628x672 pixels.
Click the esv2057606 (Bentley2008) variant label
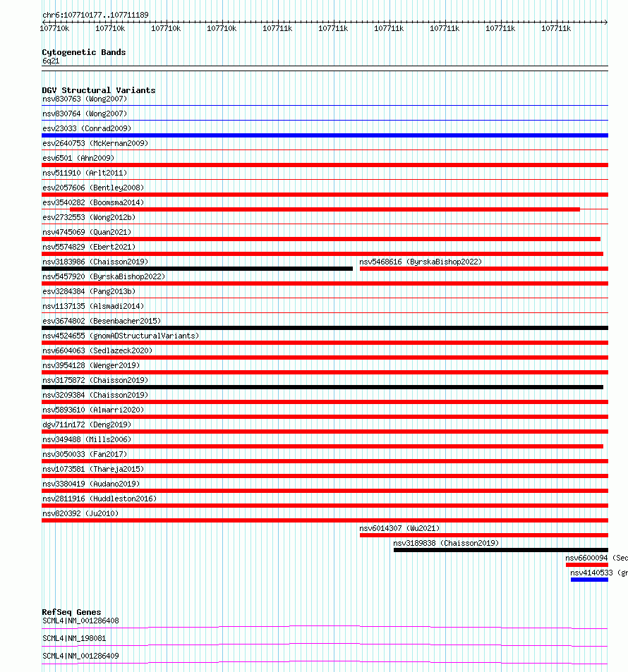(x=93, y=188)
